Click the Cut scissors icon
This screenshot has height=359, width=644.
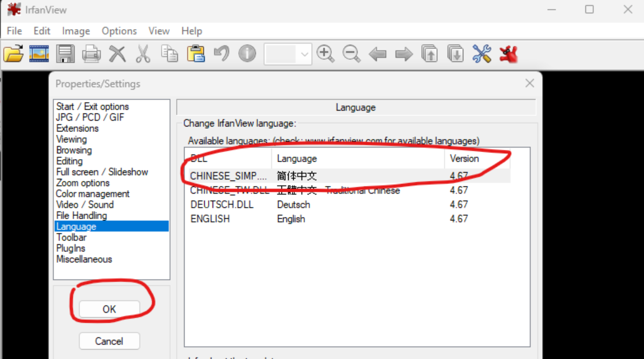pyautogui.click(x=143, y=54)
